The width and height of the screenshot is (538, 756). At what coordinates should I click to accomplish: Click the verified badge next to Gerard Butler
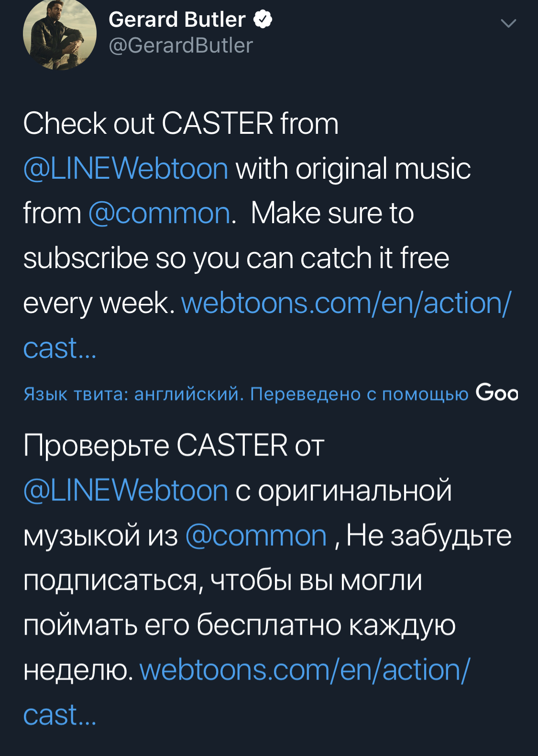pyautogui.click(x=263, y=20)
